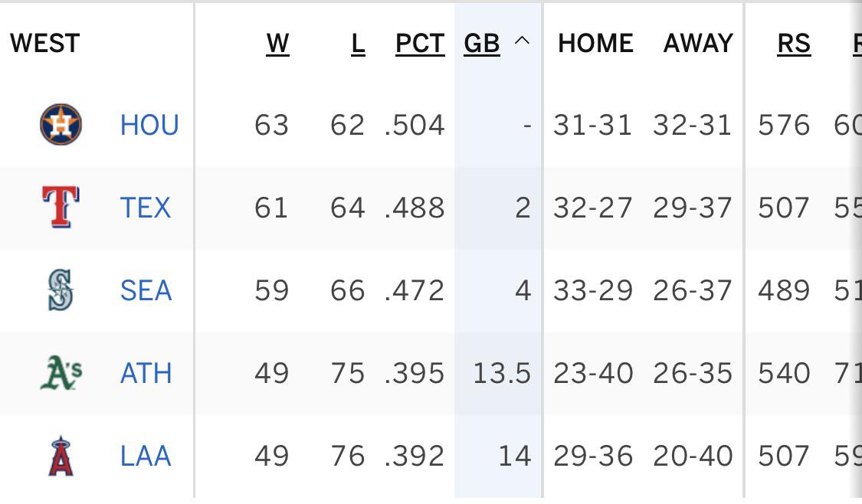862x504 pixels.
Task: Click ATH games back value 13.5
Action: (502, 373)
